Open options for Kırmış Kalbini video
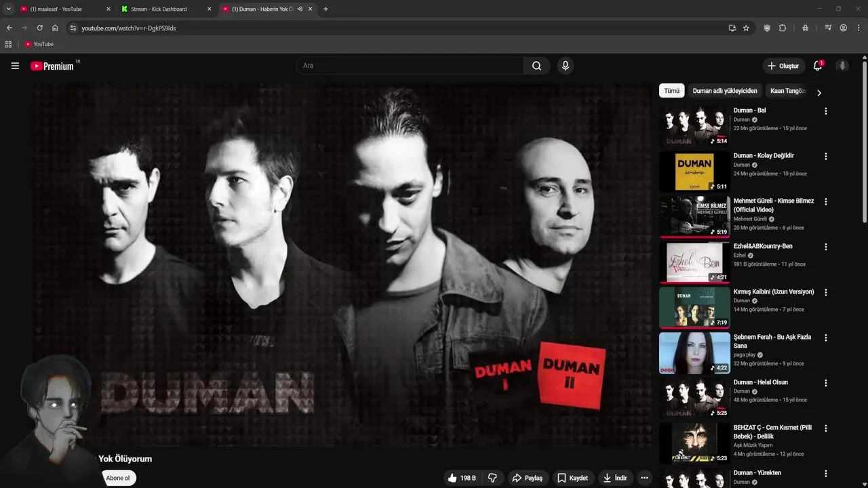868x488 pixels. tap(825, 293)
